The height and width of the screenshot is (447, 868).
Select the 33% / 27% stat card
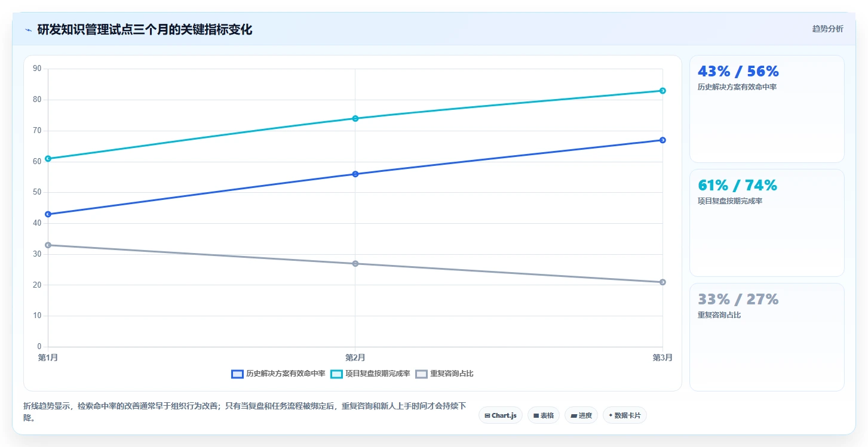click(767, 337)
